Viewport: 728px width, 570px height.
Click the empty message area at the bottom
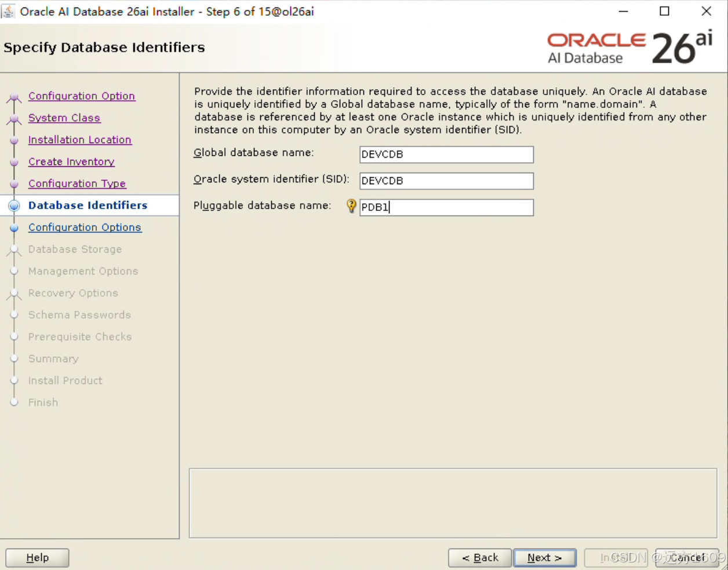[453, 503]
